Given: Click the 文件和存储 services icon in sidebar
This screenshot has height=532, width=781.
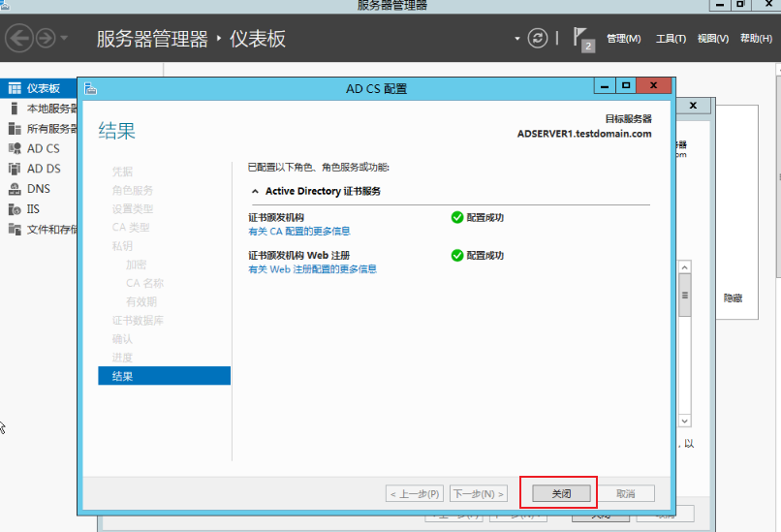Looking at the screenshot, I should (x=15, y=229).
